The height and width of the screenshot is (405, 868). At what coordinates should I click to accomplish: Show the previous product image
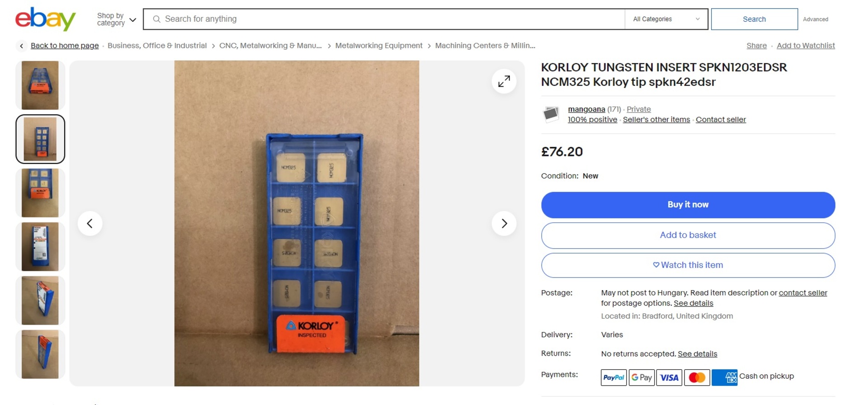coord(90,223)
